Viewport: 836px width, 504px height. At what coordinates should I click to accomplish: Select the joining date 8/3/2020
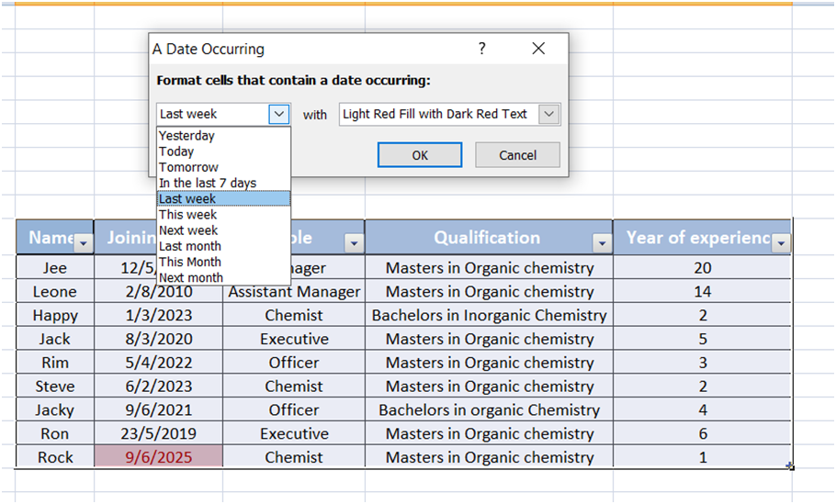[x=158, y=339]
